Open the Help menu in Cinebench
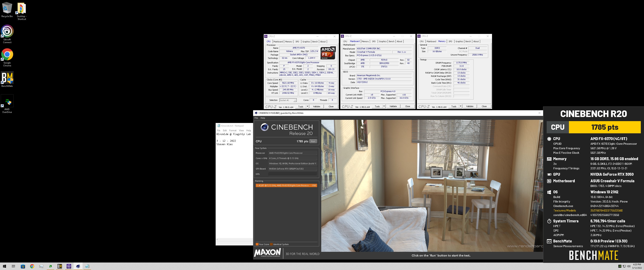This screenshot has height=270, width=644. (263, 118)
